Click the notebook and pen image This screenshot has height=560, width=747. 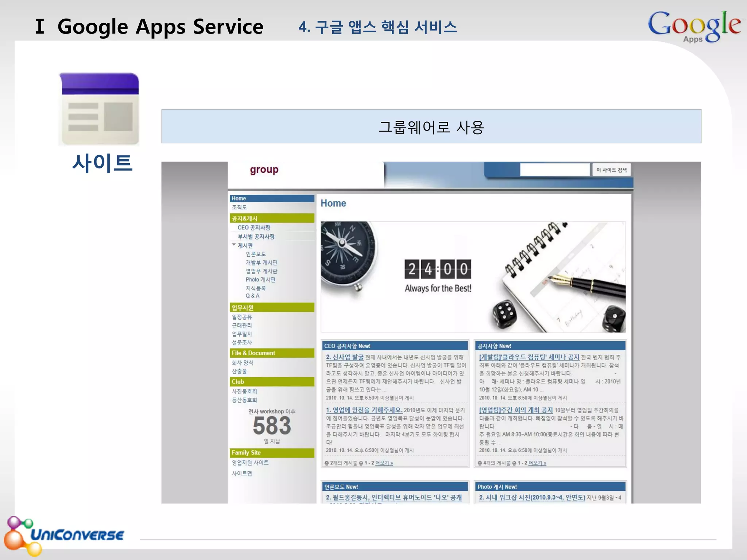pyautogui.click(x=558, y=277)
